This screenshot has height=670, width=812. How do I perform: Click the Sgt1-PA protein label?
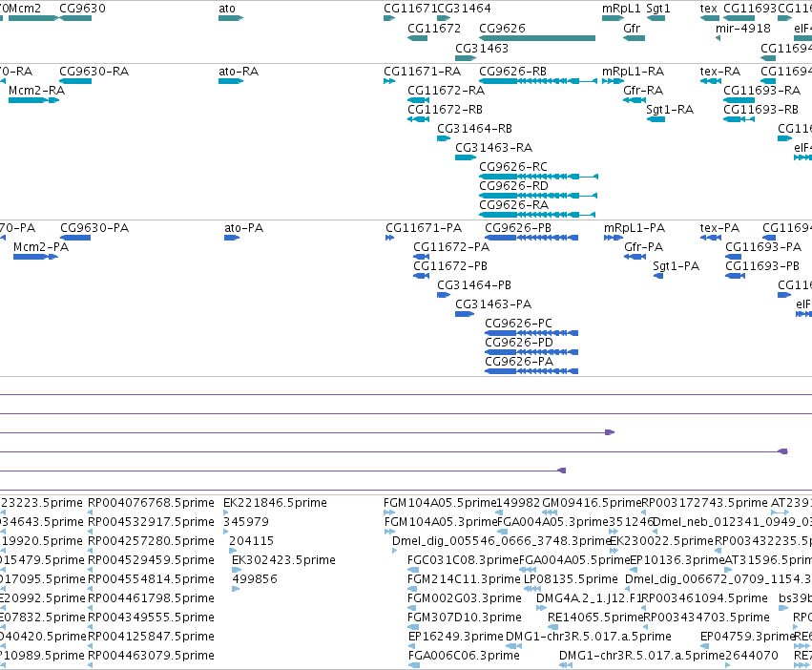point(676,266)
